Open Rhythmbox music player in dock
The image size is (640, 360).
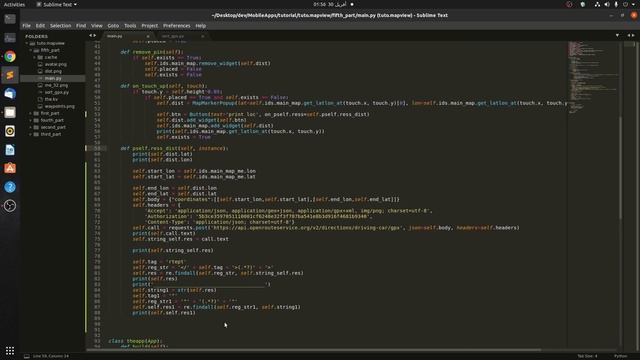point(10,131)
